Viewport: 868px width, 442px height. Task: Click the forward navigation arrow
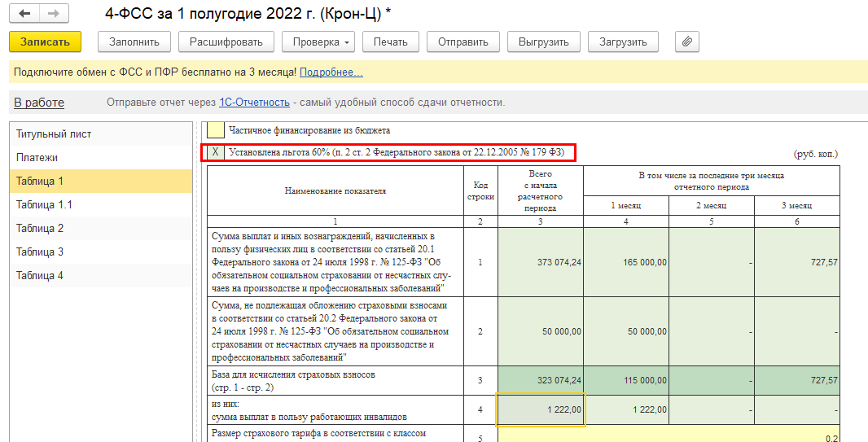click(x=54, y=14)
